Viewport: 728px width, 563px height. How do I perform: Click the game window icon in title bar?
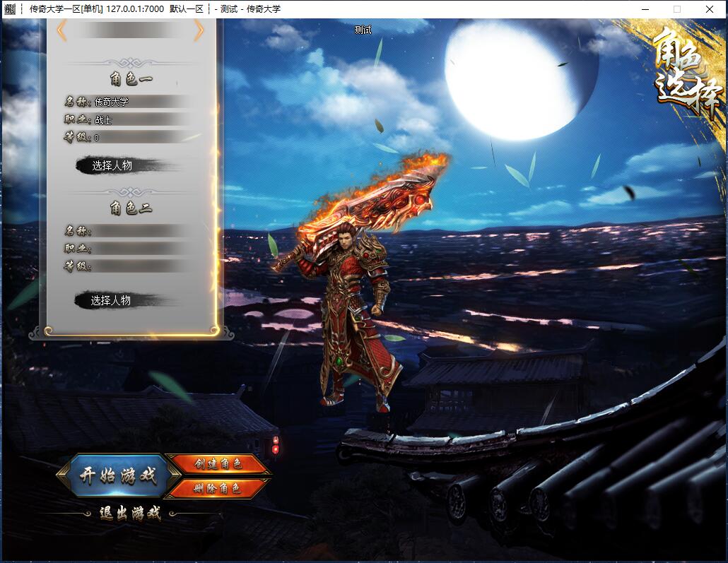click(10, 8)
